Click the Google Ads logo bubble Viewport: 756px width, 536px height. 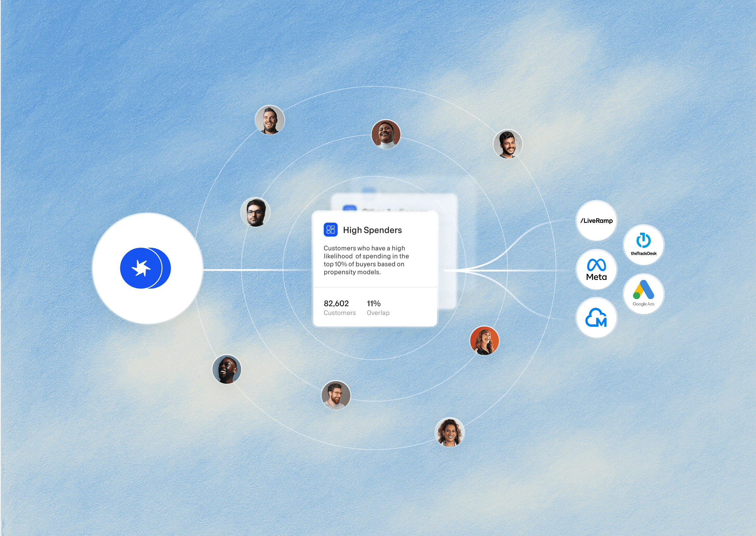click(x=643, y=294)
